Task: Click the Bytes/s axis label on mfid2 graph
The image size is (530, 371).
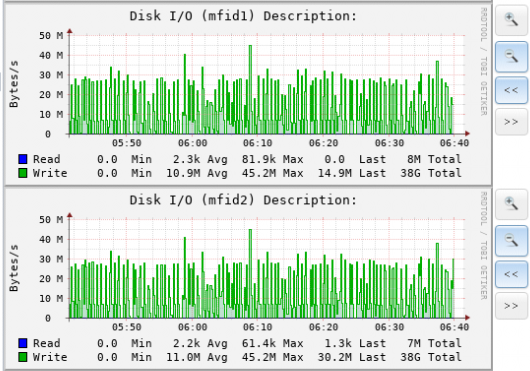Action: click(14, 268)
